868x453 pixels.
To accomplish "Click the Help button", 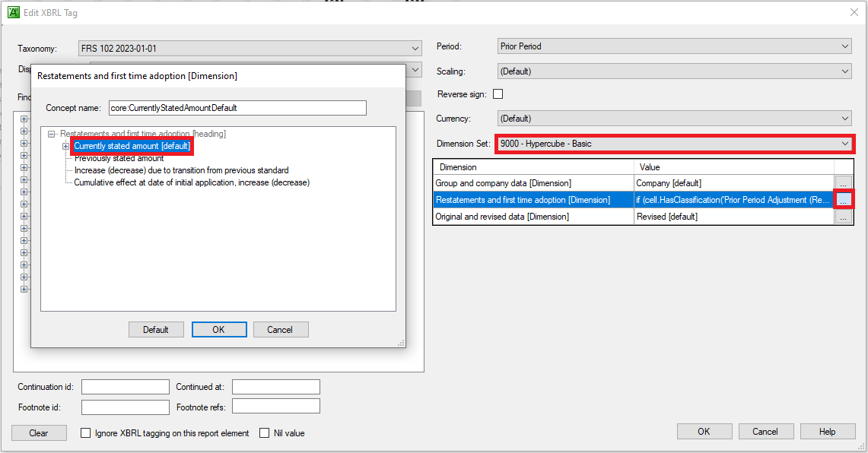I will pos(827,431).
